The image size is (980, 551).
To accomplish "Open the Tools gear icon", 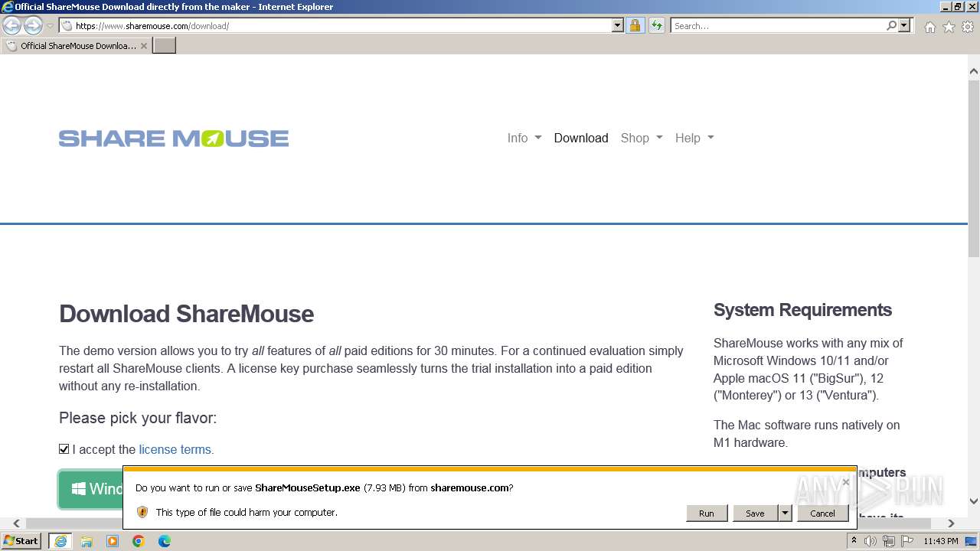I will [968, 27].
